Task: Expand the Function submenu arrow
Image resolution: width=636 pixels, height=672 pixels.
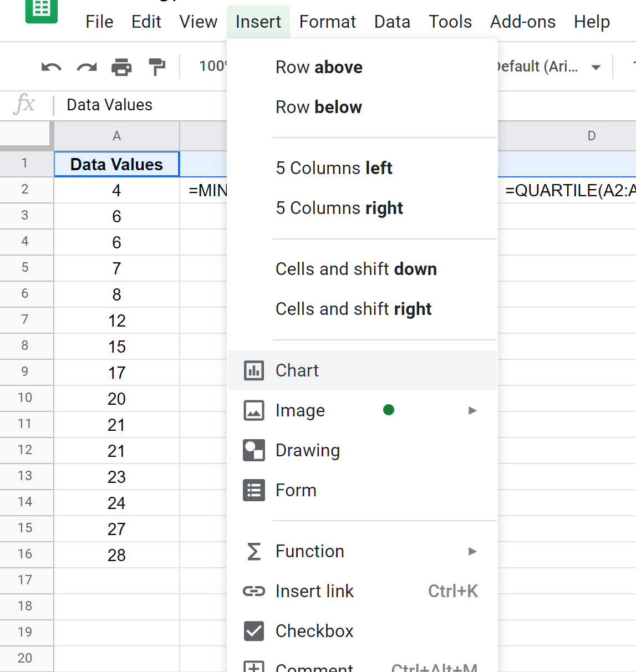Action: click(472, 551)
